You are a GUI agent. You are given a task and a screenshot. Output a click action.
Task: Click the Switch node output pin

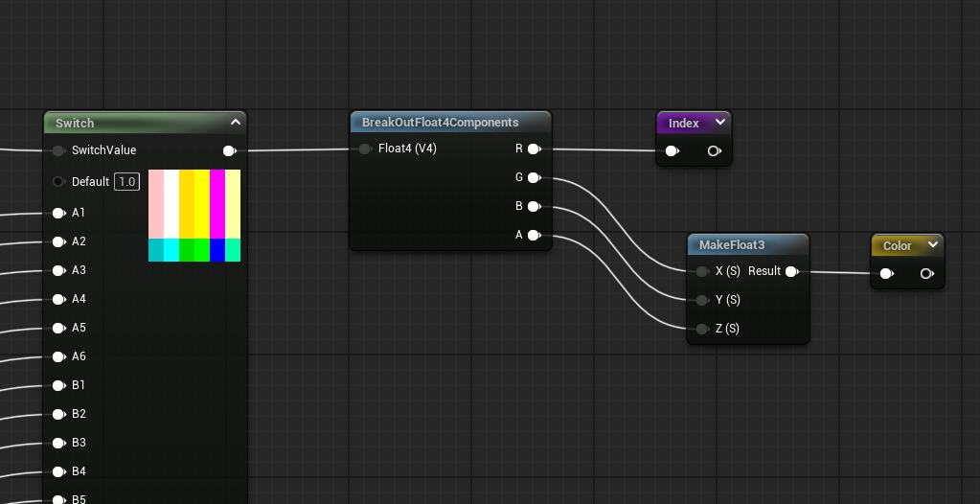229,150
